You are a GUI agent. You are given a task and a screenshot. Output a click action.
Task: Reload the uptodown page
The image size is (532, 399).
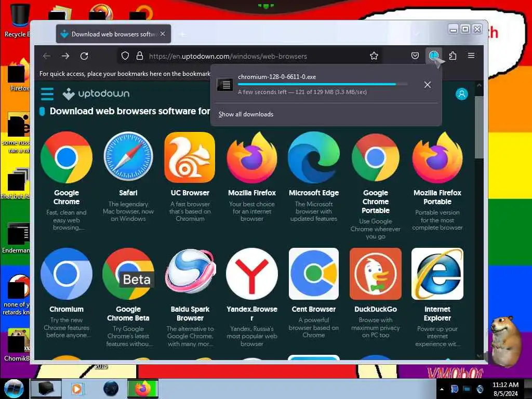coord(84,56)
